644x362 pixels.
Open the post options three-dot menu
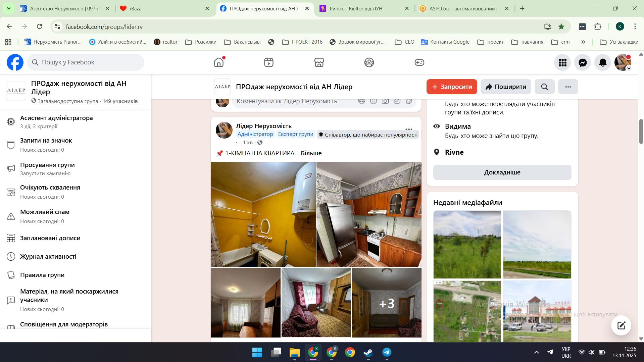[x=408, y=129]
